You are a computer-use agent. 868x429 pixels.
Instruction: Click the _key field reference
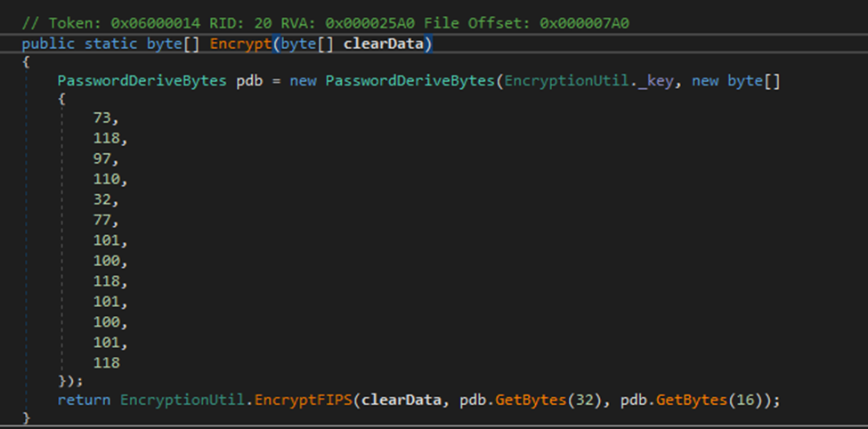click(x=655, y=81)
